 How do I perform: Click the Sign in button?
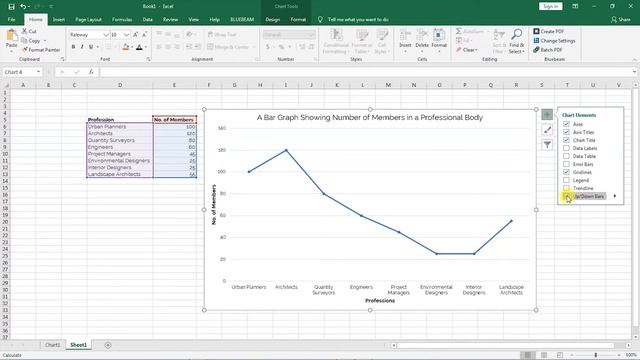551,6
